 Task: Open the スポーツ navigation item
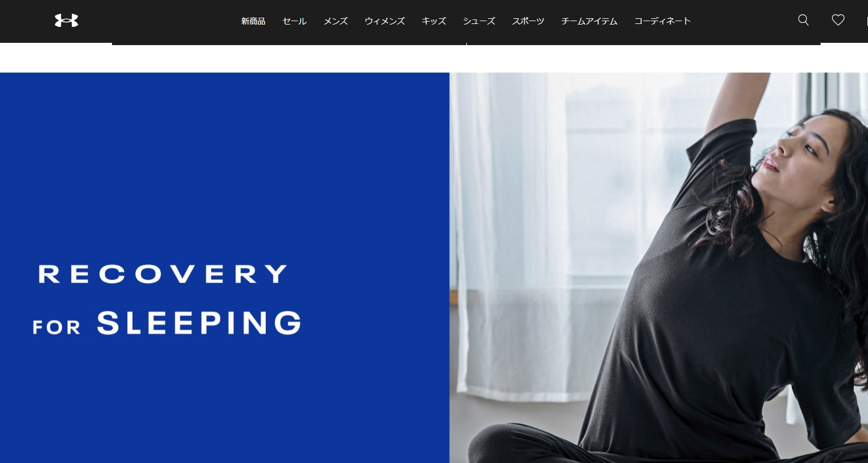[528, 21]
